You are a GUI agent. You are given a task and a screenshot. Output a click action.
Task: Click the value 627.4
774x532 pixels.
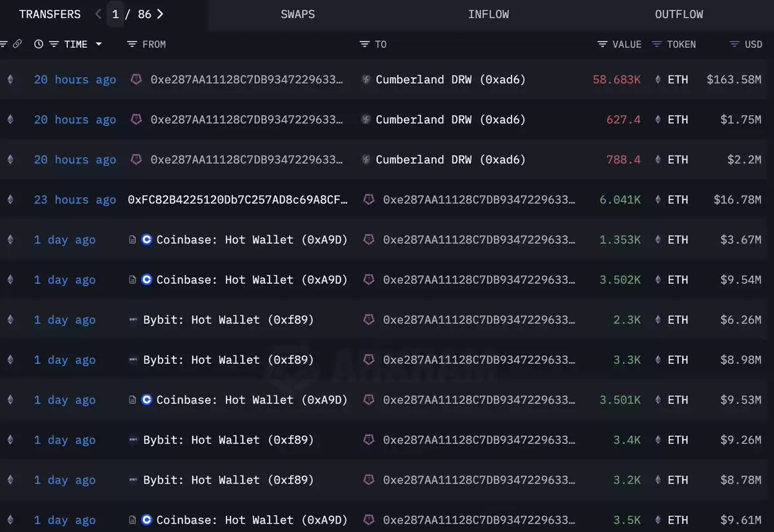point(624,119)
